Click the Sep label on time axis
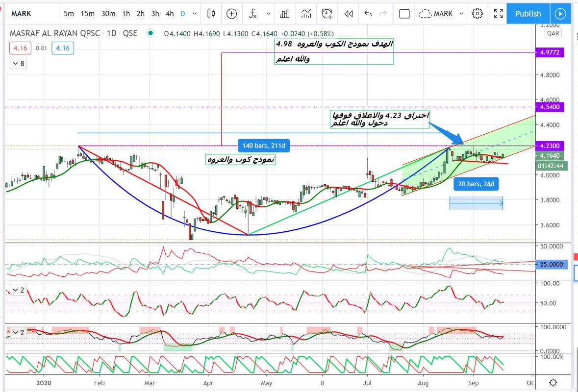578x392 pixels. [x=473, y=383]
